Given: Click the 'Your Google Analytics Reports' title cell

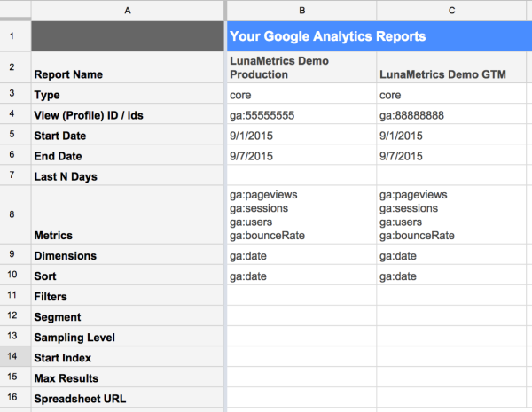Looking at the screenshot, I should 379,36.
